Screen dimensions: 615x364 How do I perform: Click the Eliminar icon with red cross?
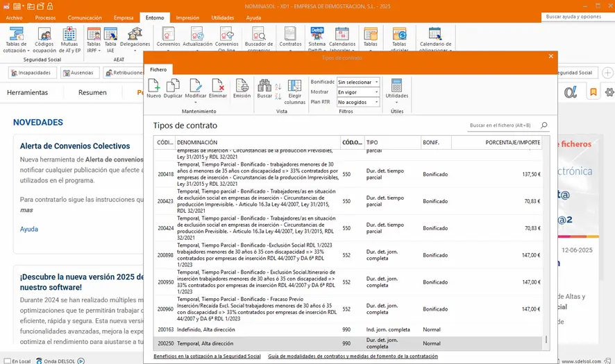217,89
